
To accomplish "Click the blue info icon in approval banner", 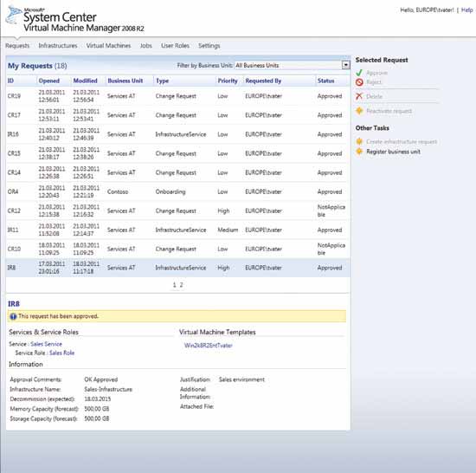I will 13,316.
